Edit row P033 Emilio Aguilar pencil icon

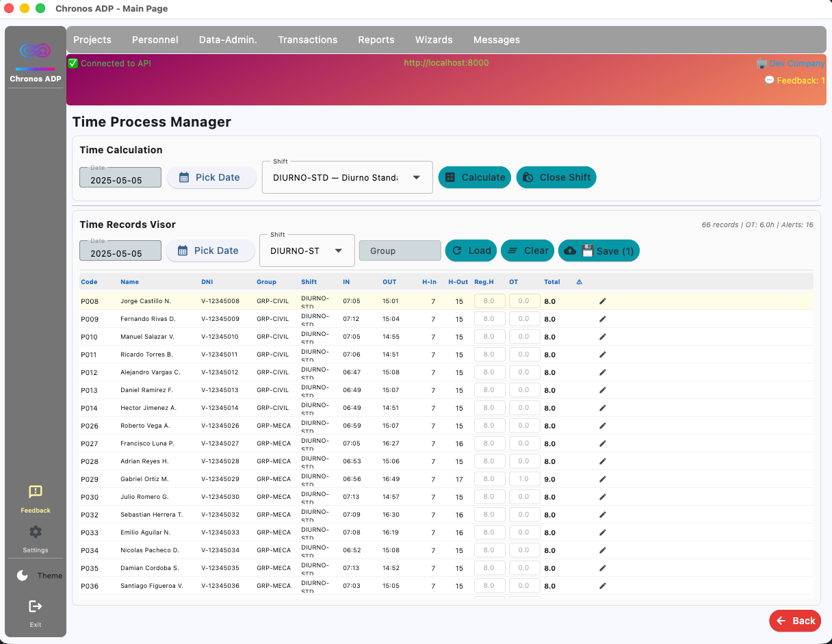point(603,532)
